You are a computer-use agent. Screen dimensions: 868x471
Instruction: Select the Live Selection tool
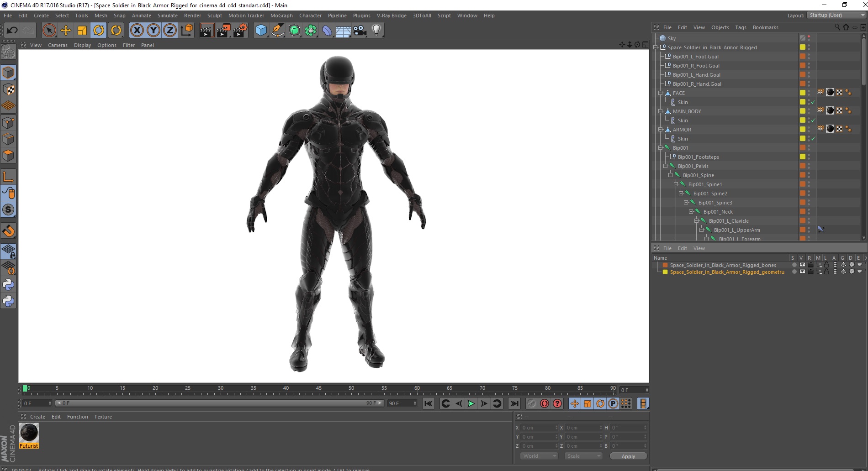pos(49,31)
